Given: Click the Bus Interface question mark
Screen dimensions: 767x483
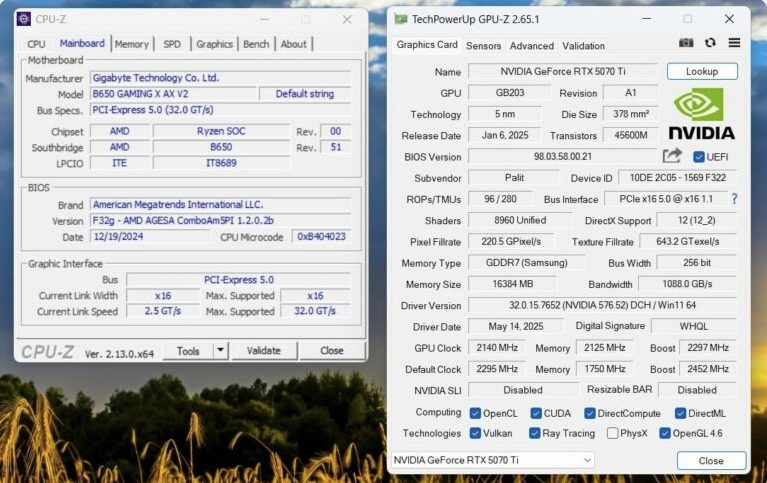Looking at the screenshot, I should coord(734,199).
